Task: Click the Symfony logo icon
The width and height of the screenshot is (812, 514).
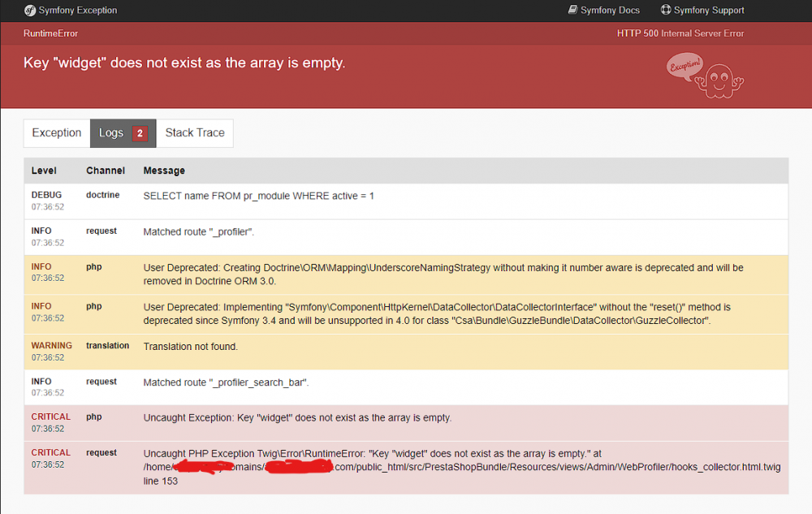Action: click(x=28, y=10)
